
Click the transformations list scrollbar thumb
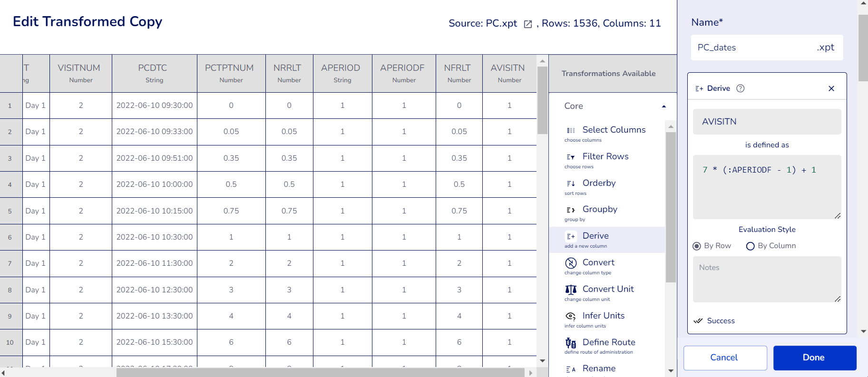click(x=671, y=207)
